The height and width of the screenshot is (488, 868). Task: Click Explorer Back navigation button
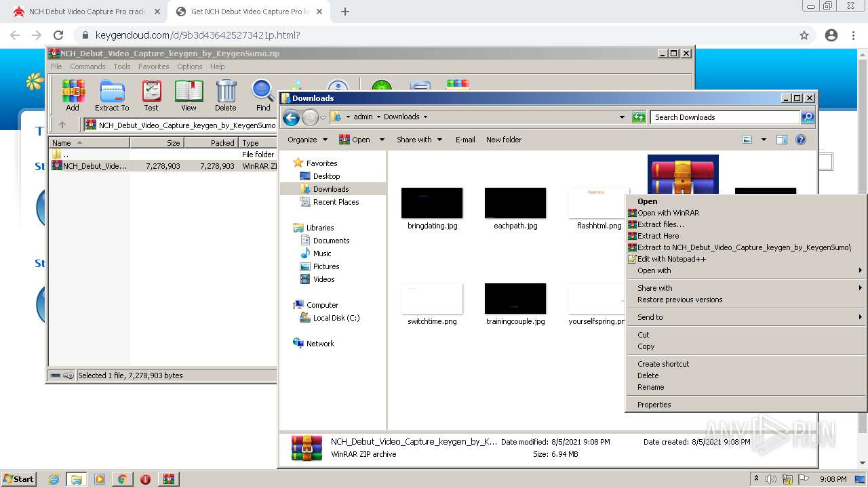click(x=291, y=117)
